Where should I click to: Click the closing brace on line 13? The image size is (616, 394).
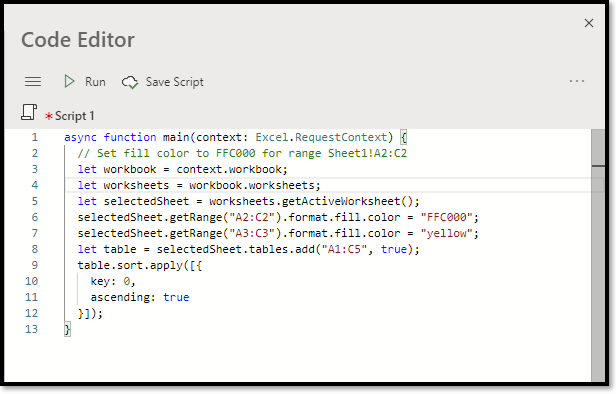pos(67,329)
